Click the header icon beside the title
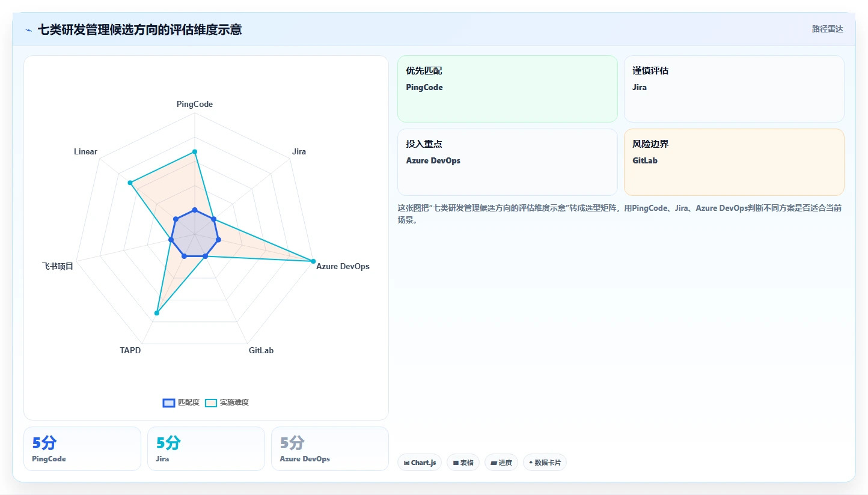The height and width of the screenshot is (495, 868). click(x=28, y=30)
